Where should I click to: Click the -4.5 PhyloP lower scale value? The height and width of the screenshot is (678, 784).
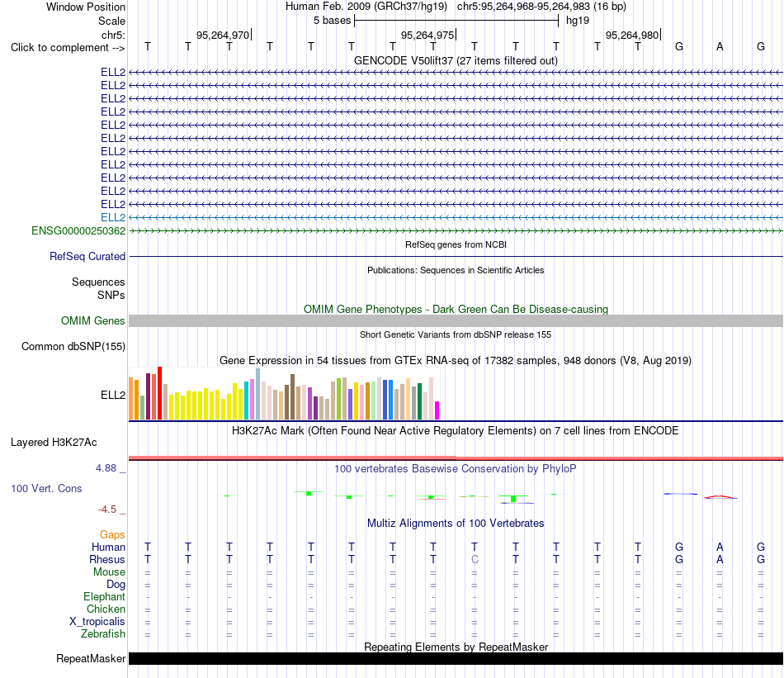107,510
